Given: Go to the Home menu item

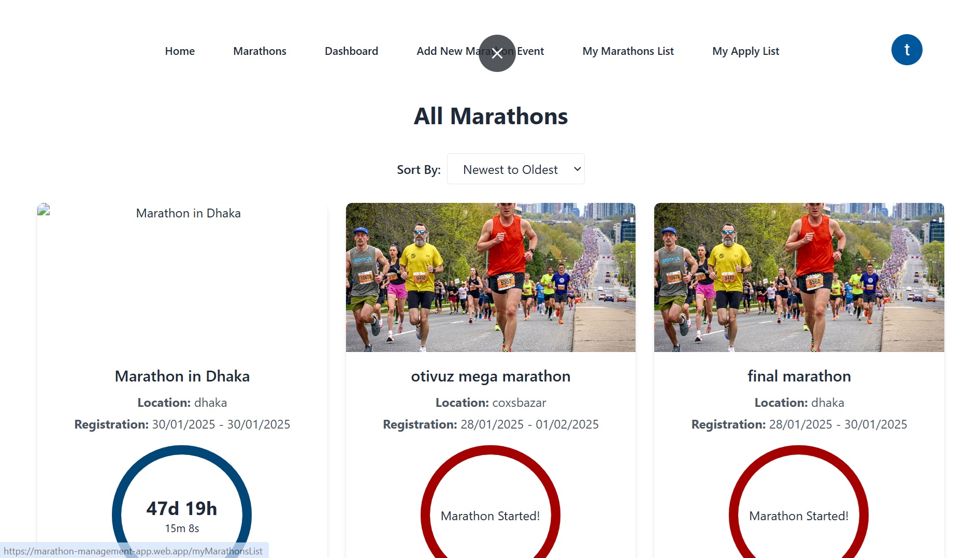Looking at the screenshot, I should [180, 51].
